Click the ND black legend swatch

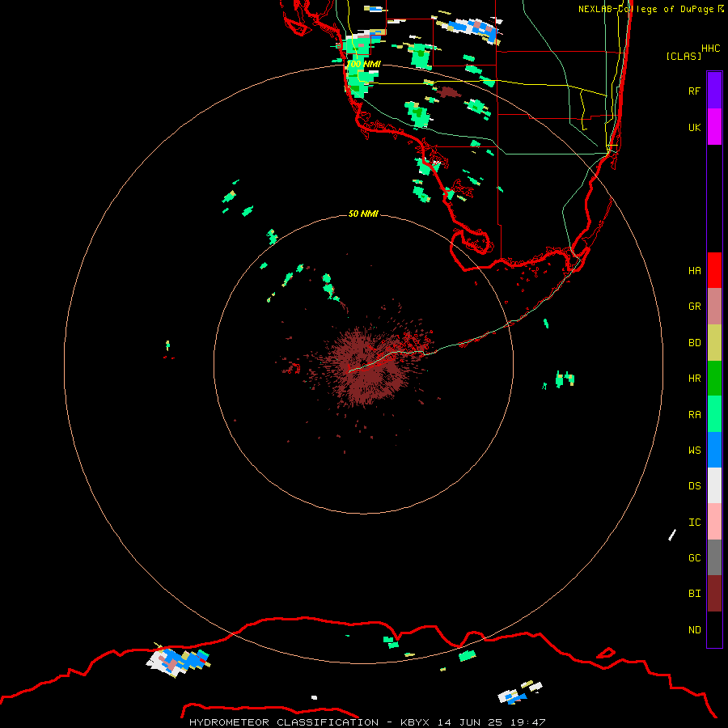pos(714,629)
